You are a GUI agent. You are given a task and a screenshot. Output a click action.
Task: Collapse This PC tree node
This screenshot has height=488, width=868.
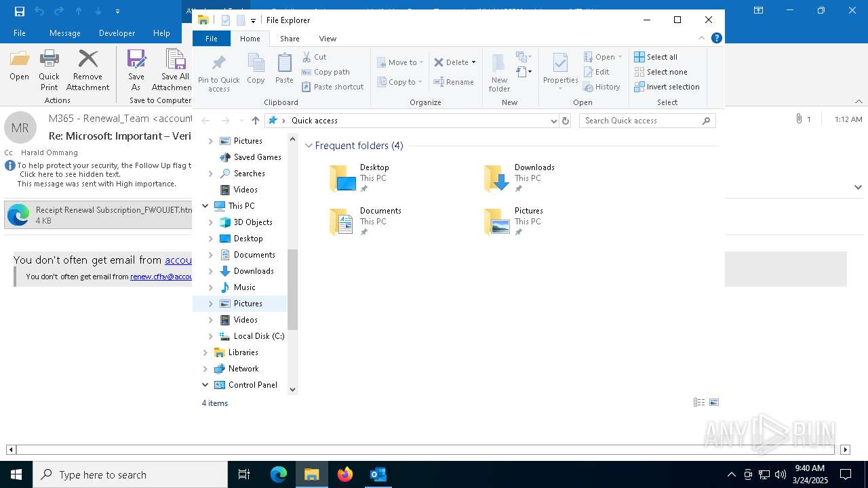point(205,206)
